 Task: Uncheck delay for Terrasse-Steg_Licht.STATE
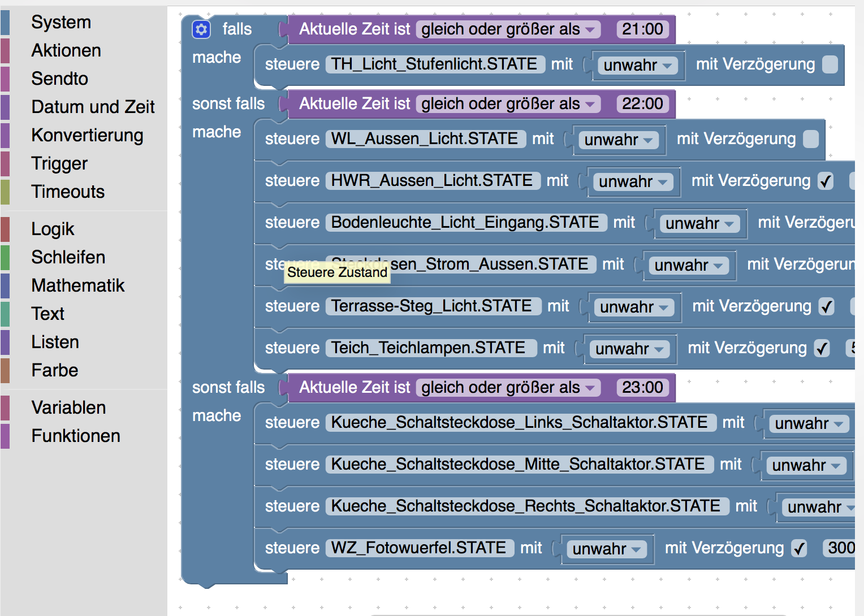(x=826, y=306)
